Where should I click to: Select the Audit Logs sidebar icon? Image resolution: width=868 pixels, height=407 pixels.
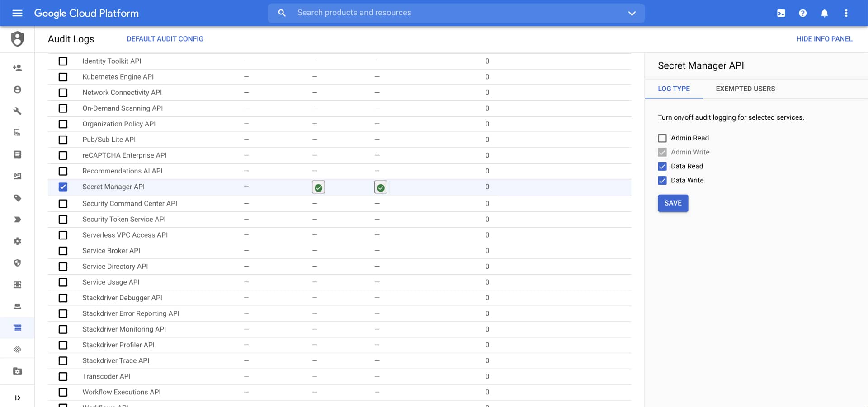[x=17, y=328]
